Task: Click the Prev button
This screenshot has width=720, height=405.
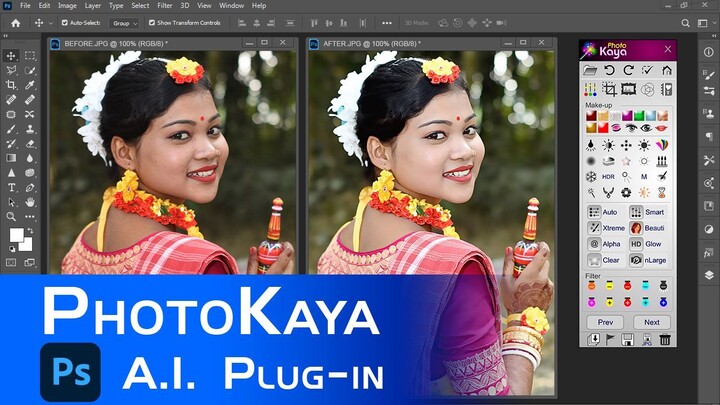Action: 605,322
